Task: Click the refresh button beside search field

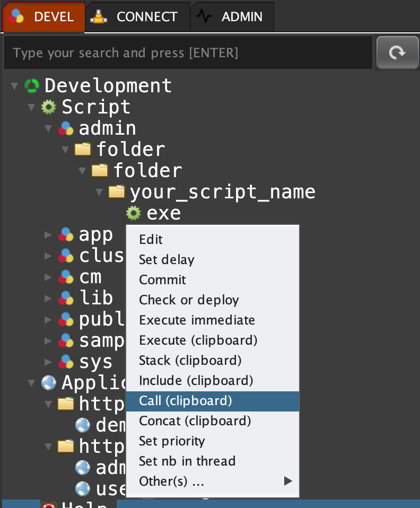Action: pyautogui.click(x=397, y=52)
